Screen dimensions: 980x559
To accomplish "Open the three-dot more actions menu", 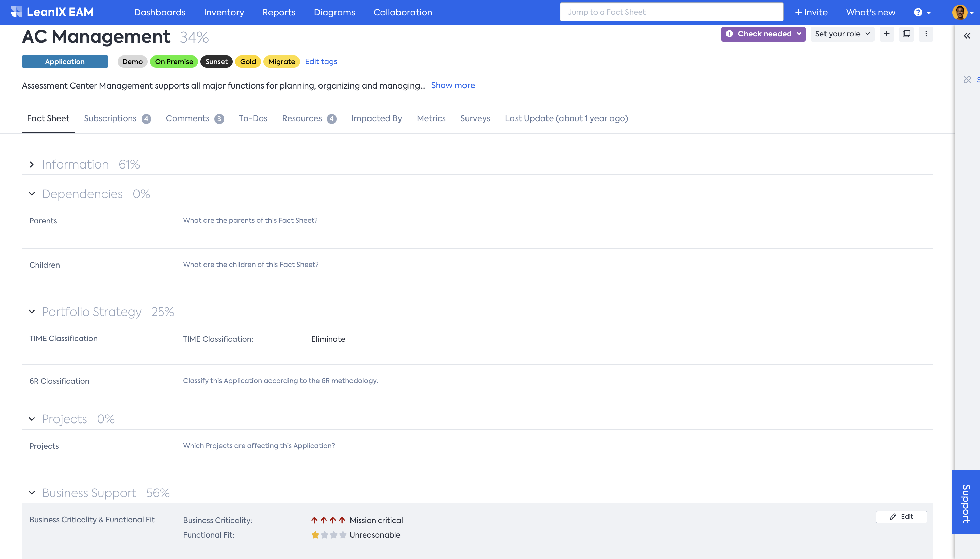I will coord(926,34).
